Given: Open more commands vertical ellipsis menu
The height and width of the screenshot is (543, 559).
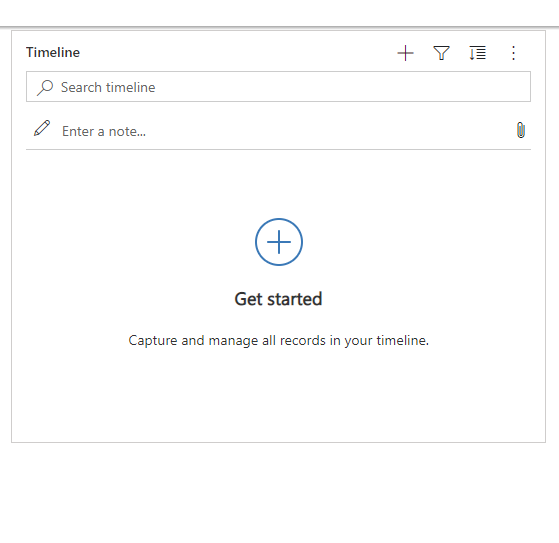Looking at the screenshot, I should click(x=513, y=53).
